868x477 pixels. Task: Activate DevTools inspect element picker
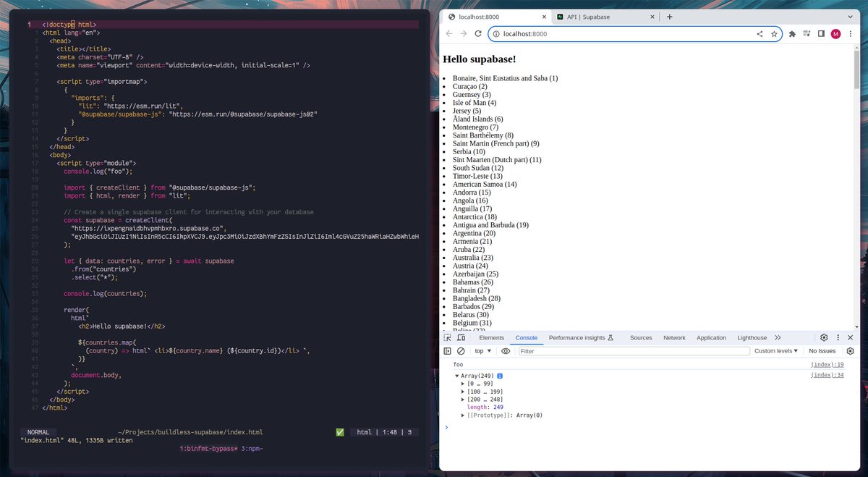click(448, 338)
